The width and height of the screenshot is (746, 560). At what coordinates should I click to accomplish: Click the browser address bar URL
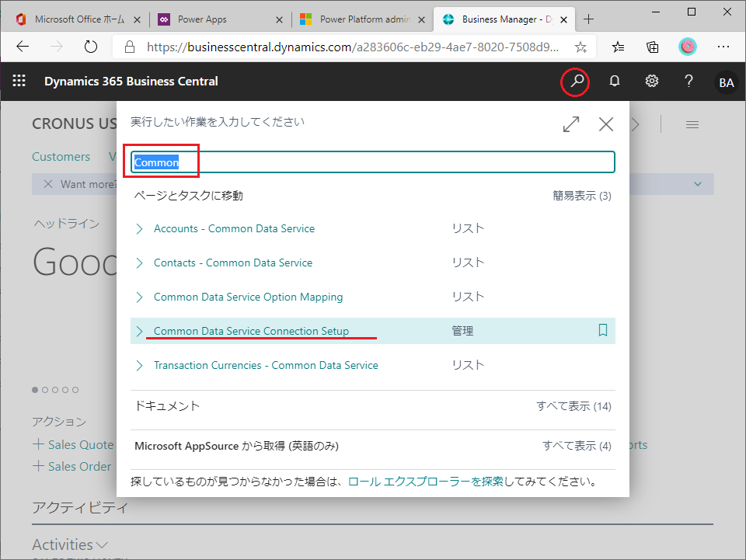[x=353, y=47]
